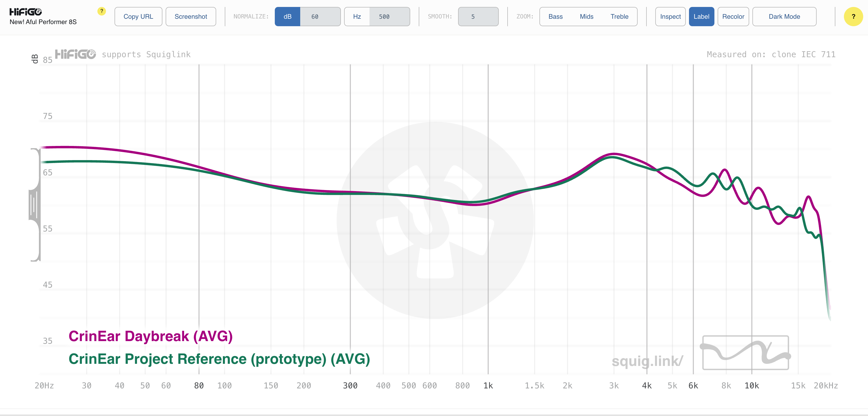The width and height of the screenshot is (868, 417).
Task: Click the small yellow help badge near logo
Action: [x=101, y=11]
